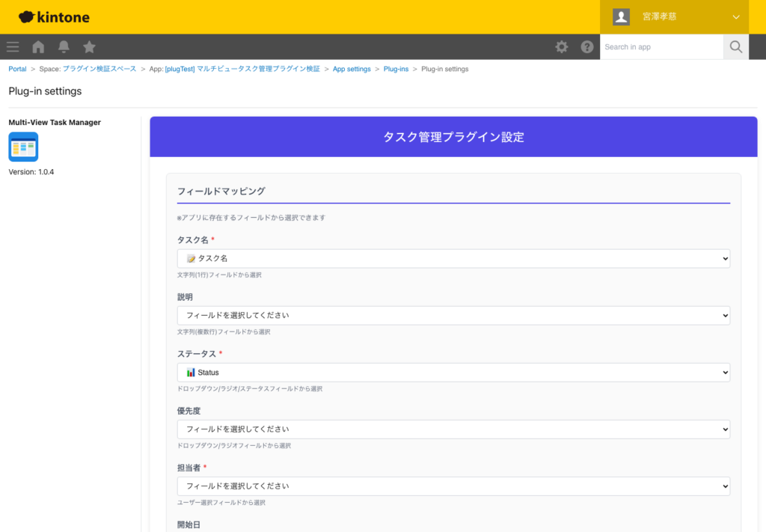The image size is (766, 532).
Task: Open app settings via the gear icon
Action: click(x=561, y=46)
